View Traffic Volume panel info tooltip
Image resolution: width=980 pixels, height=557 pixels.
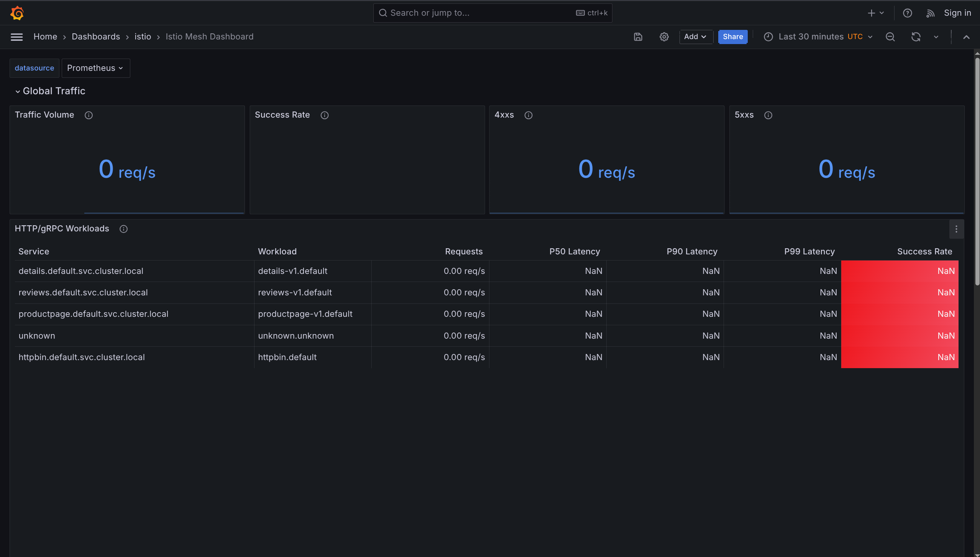89,115
